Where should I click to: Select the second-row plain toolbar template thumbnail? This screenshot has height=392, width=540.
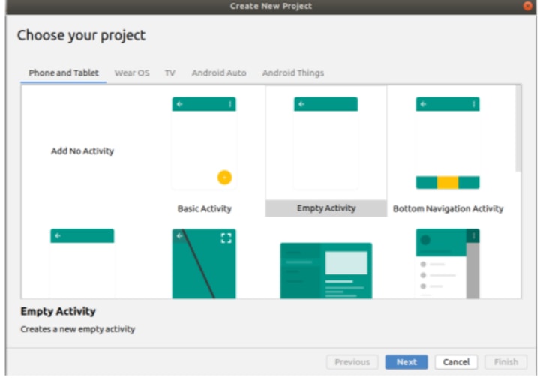tap(82, 264)
